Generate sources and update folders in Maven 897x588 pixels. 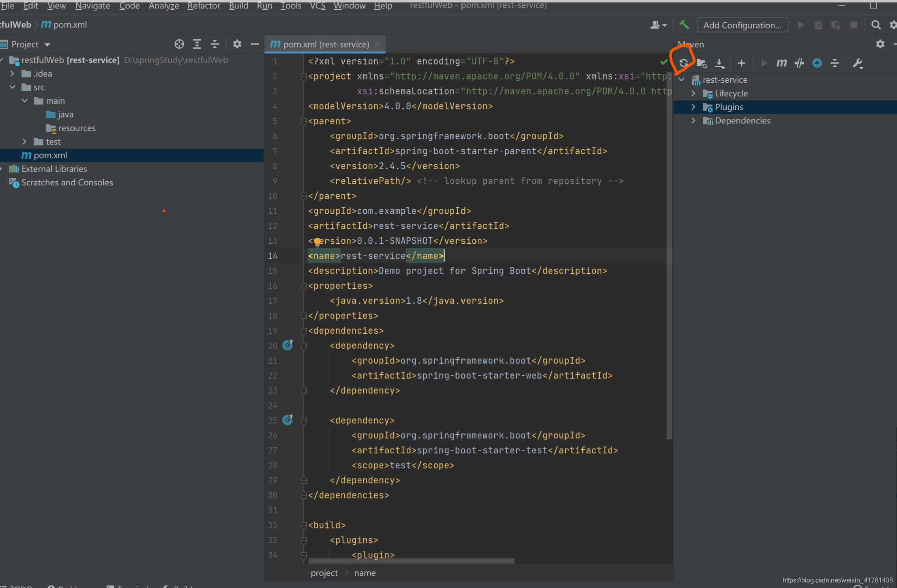(x=702, y=63)
